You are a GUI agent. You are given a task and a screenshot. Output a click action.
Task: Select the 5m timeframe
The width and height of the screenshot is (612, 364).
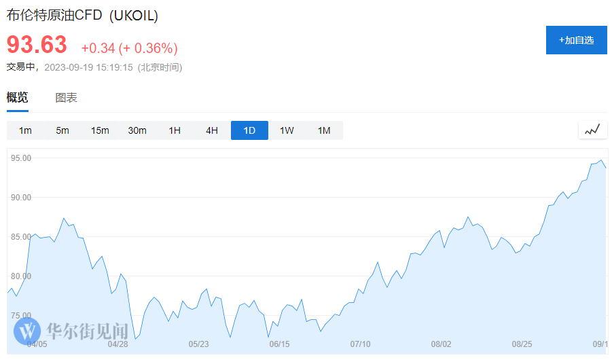[62, 130]
